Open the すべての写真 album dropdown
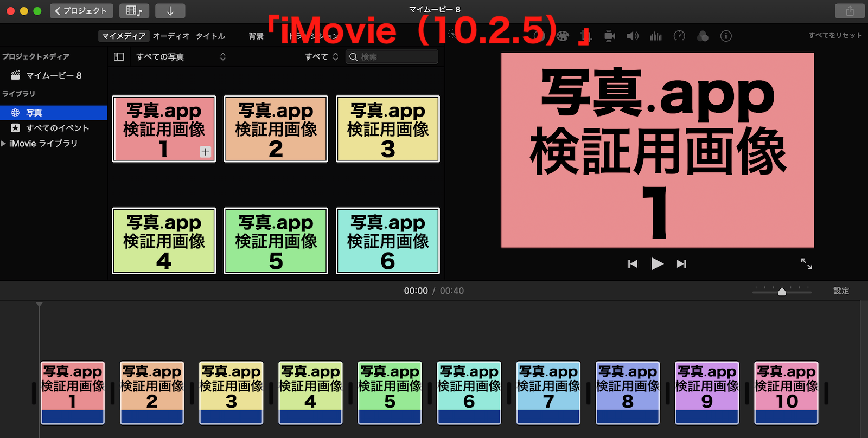The width and height of the screenshot is (868, 438). pos(180,56)
